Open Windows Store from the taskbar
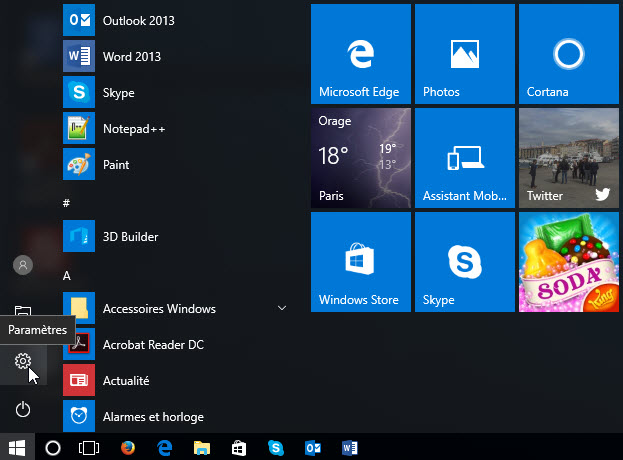Screen dimensions: 623x460 239,448
